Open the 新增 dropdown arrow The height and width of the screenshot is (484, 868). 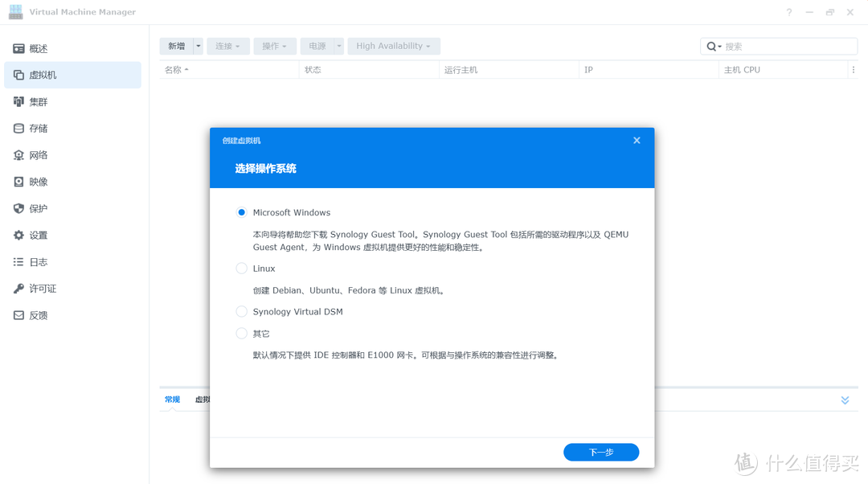click(x=199, y=46)
